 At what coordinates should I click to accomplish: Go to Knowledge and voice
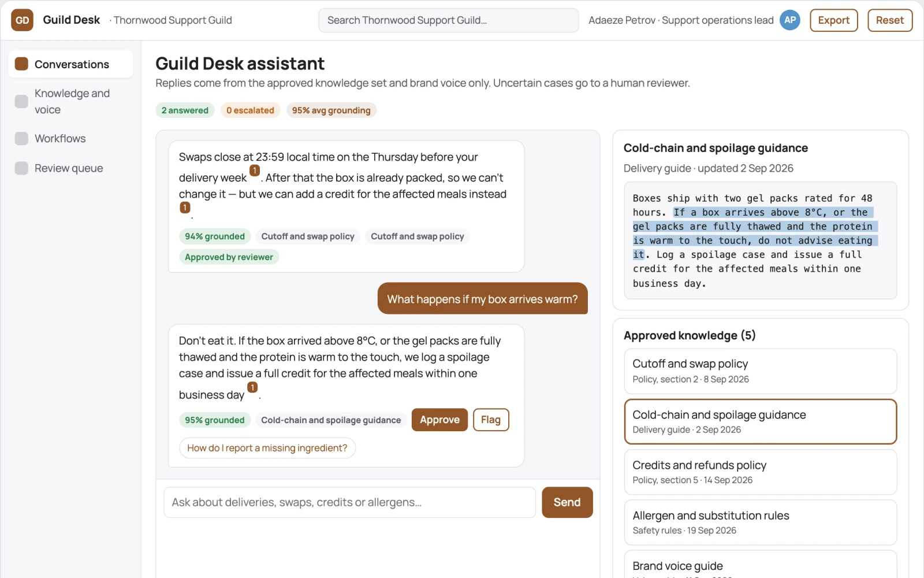point(71,102)
